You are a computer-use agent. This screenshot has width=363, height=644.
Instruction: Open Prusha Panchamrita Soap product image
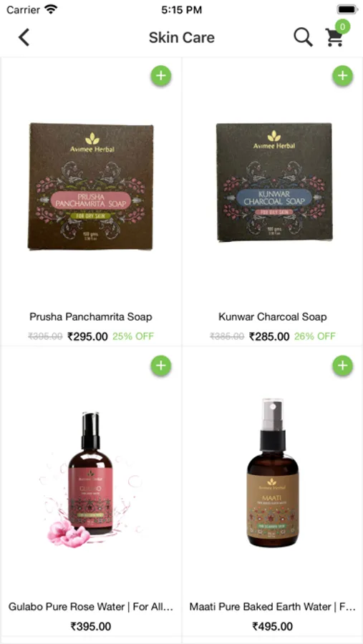(x=91, y=186)
